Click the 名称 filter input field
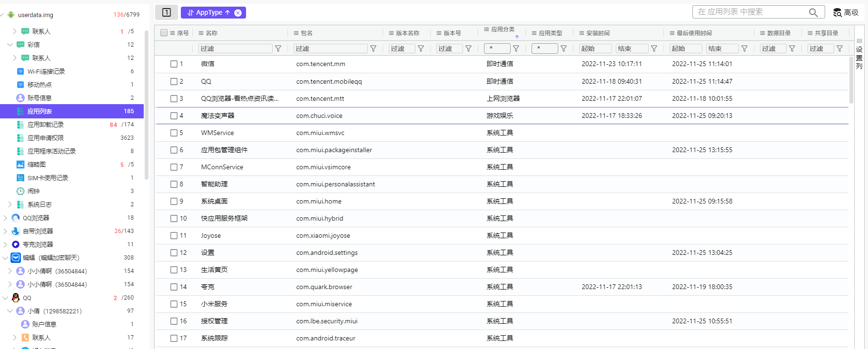Screen dimensions: 868x349 (236, 48)
